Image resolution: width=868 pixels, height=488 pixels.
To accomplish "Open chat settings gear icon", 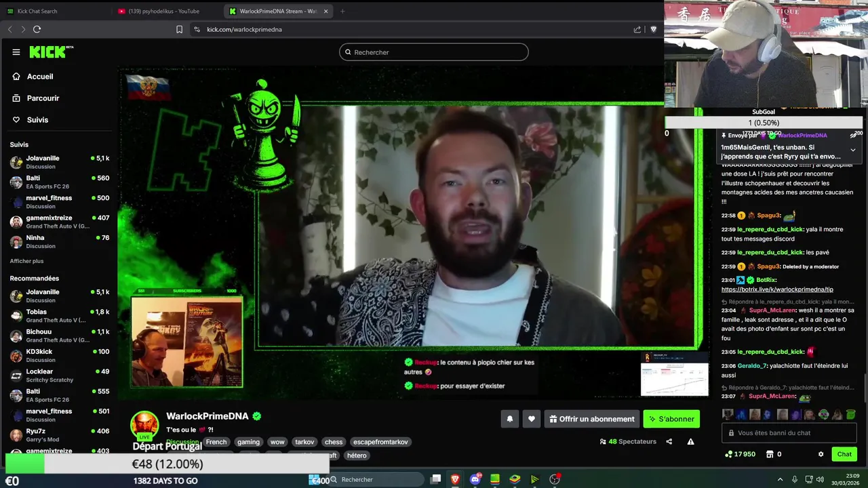I will point(821,454).
